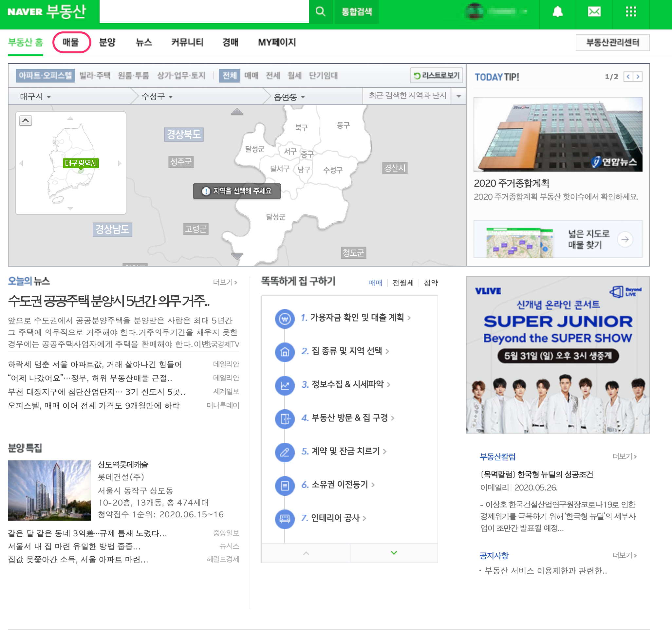Screen dimensions: 672x630
Task: Open the 대구시 city dropdown
Action: click(x=35, y=97)
